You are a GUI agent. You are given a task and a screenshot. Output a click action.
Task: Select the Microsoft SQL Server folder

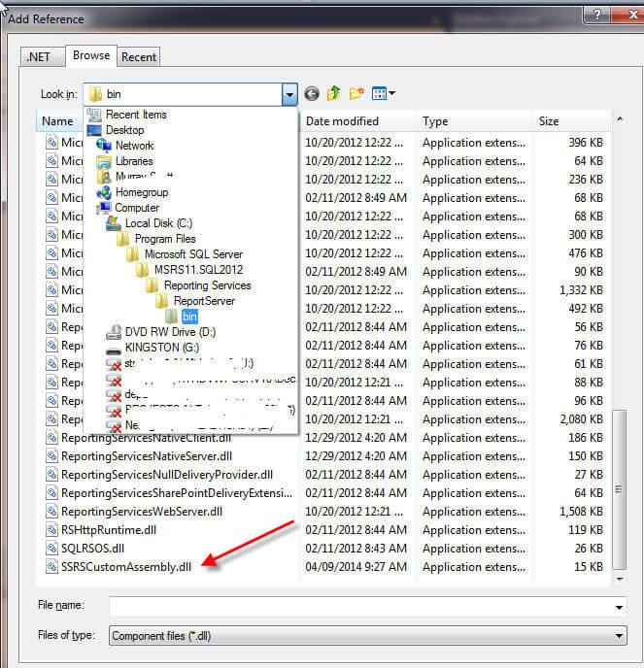pyautogui.click(x=193, y=254)
